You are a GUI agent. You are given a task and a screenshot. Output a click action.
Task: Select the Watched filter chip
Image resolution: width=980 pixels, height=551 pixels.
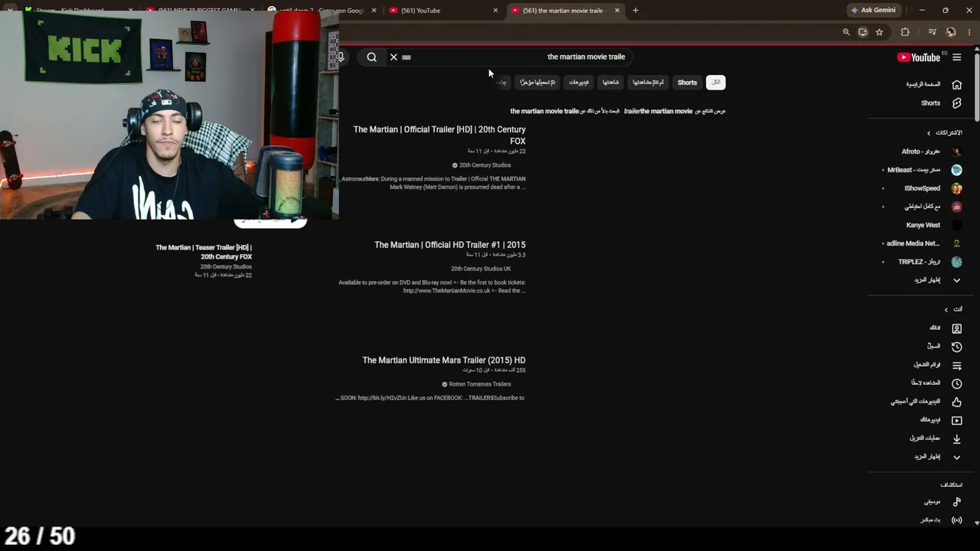coord(610,83)
